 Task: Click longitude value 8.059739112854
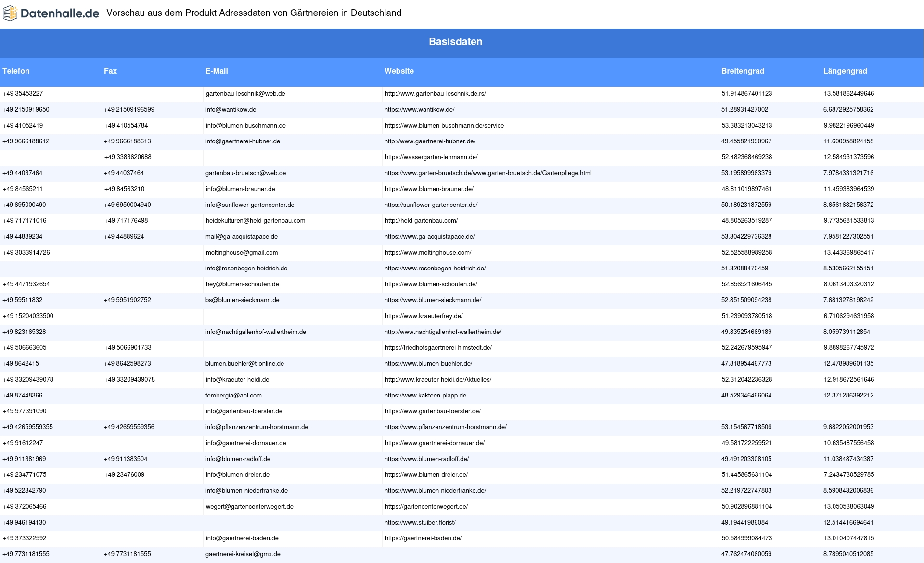(847, 332)
